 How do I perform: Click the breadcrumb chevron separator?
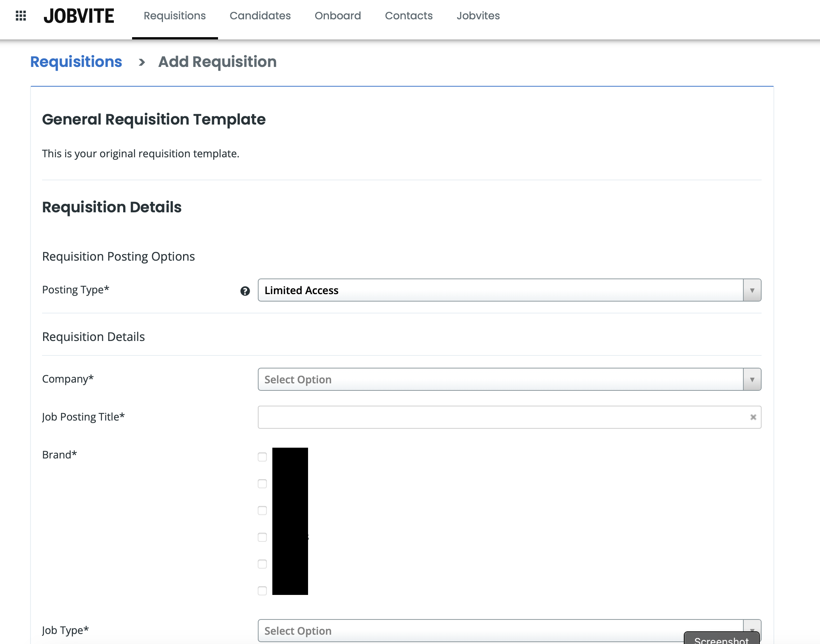pyautogui.click(x=142, y=62)
